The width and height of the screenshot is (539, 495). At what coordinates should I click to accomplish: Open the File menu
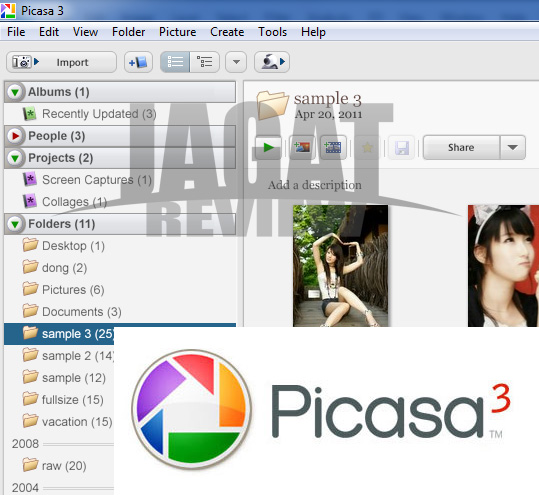tap(16, 32)
